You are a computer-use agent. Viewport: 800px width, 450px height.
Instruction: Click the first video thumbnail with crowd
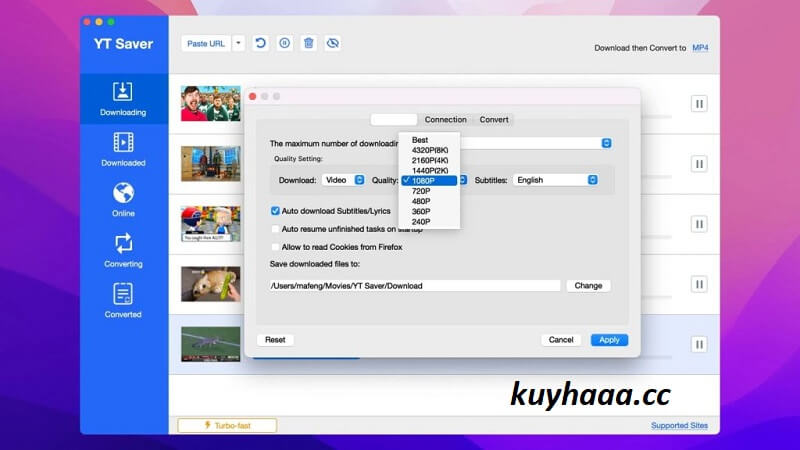coord(210,104)
